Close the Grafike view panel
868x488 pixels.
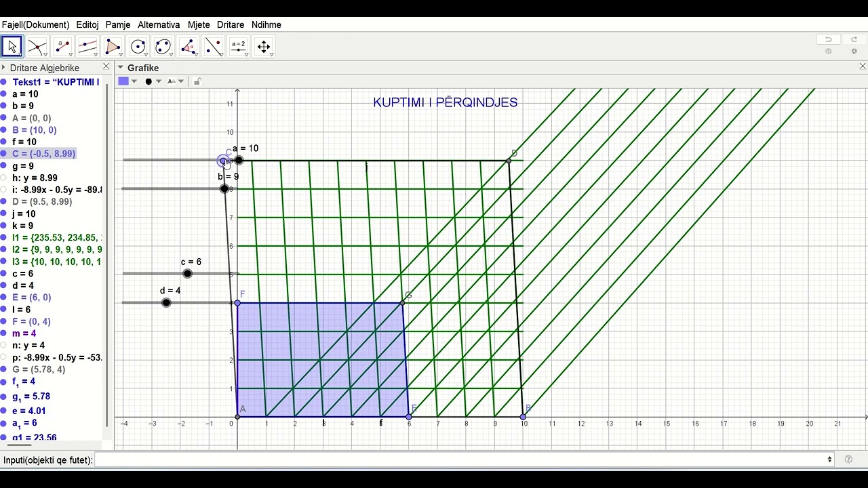click(863, 66)
